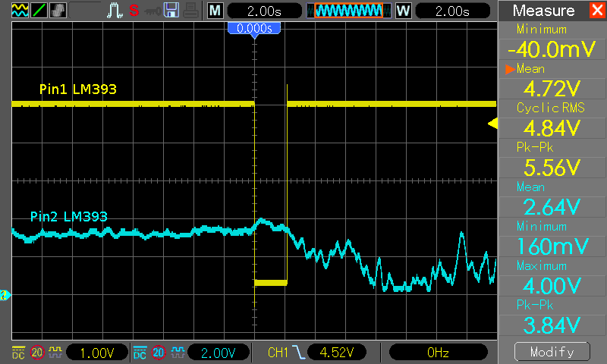The height and width of the screenshot is (364, 607).
Task: Click the gray persistence waveform icon
Action: (x=58, y=10)
